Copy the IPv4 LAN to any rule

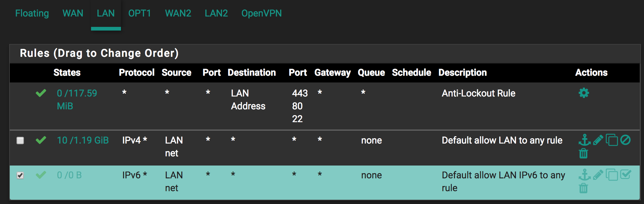tap(612, 140)
